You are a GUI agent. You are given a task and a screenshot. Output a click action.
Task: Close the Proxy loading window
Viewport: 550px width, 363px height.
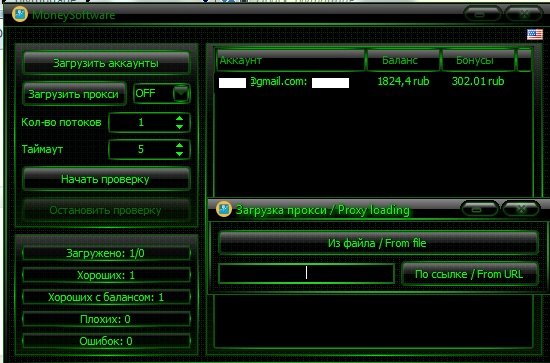521,209
